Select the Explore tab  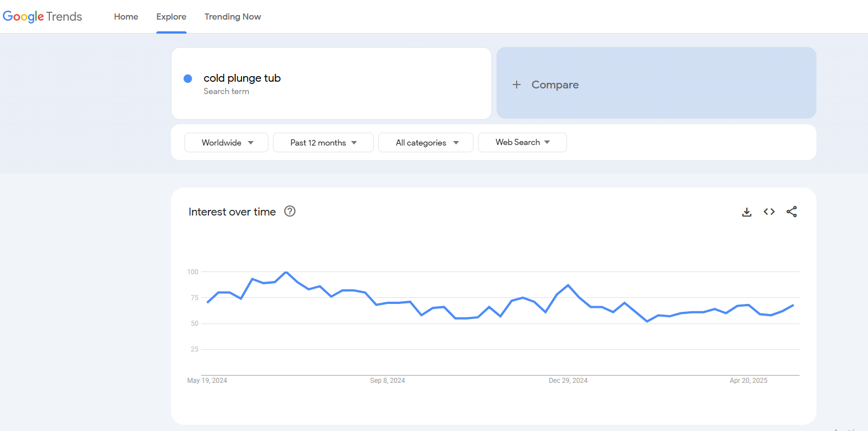171,17
